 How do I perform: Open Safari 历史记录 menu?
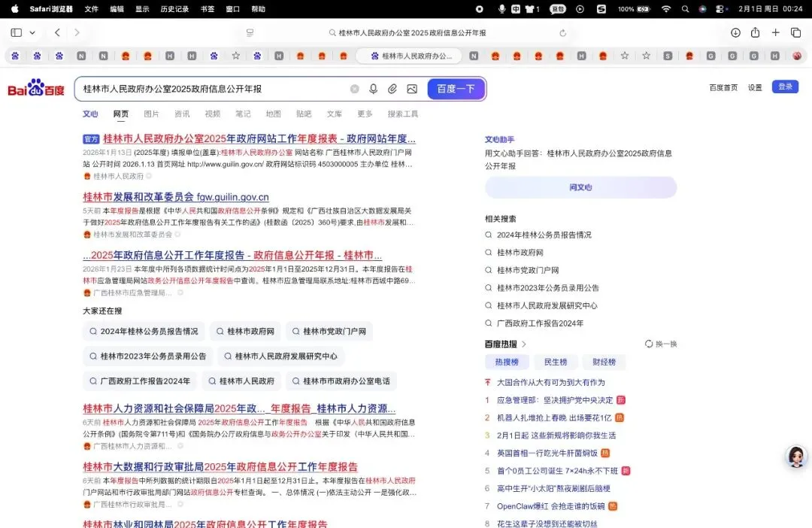174,9
